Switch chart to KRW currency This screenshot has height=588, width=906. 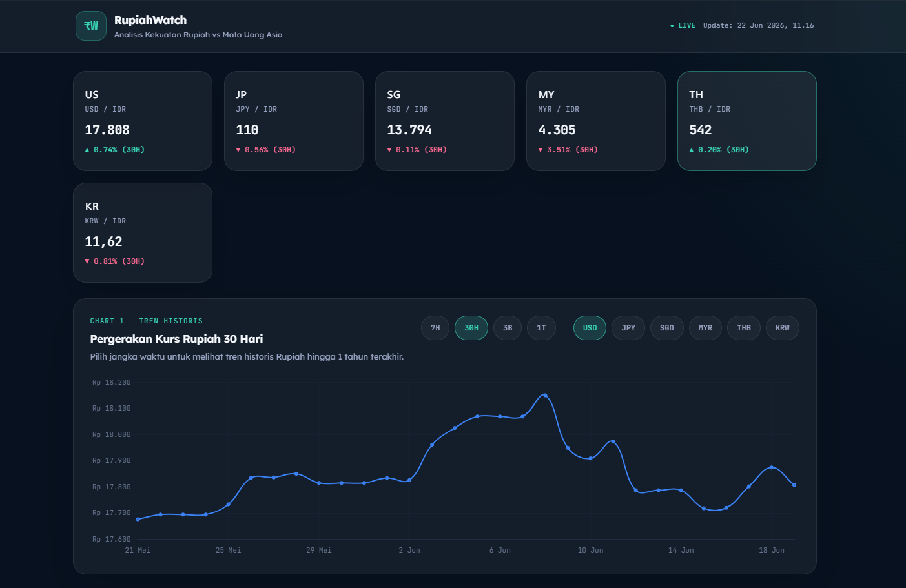coord(783,328)
